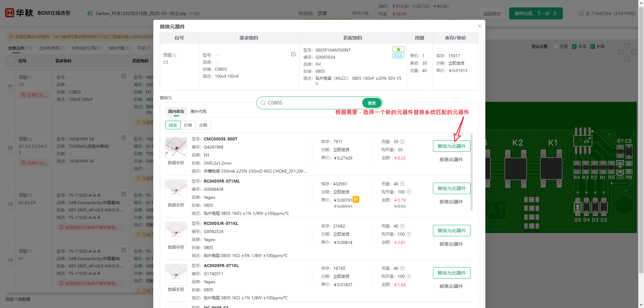Switch to the 国内库存 tab
The height and width of the screenshot is (308, 644).
coord(176,112)
